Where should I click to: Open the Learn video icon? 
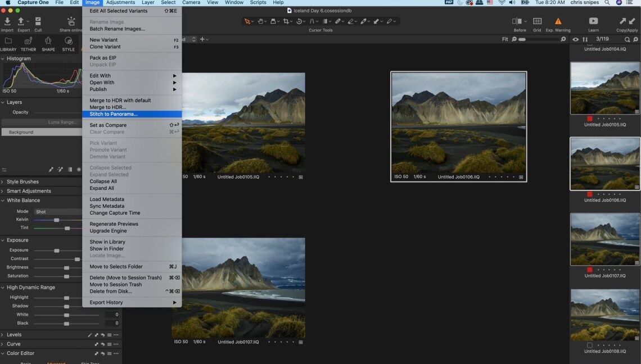pyautogui.click(x=593, y=21)
